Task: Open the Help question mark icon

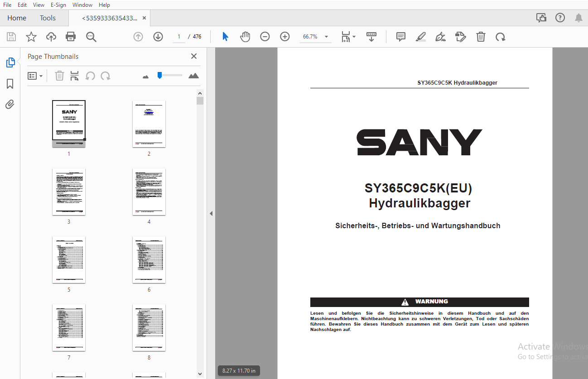Action: click(x=560, y=18)
